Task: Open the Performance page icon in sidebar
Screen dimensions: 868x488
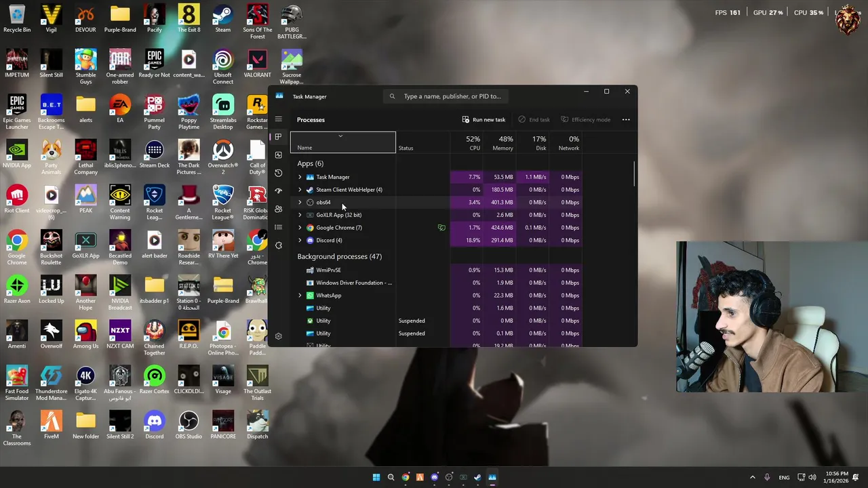Action: point(278,155)
